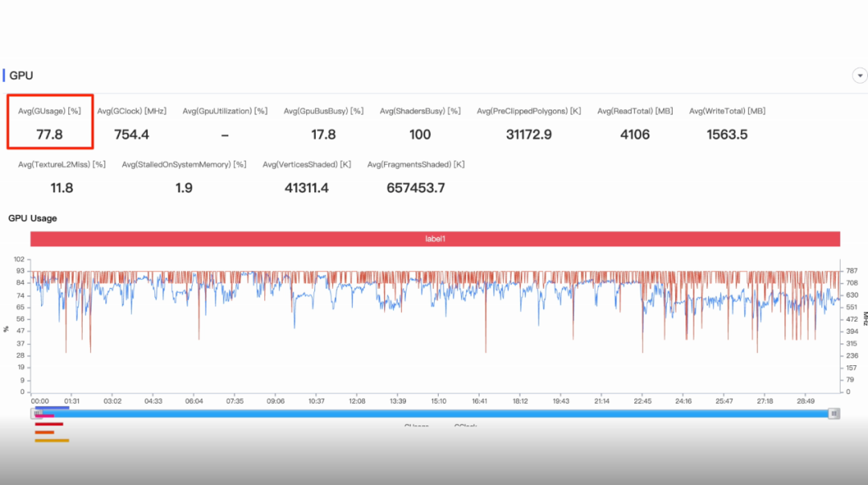Click the Avg(GUsage) metric card

(50, 122)
